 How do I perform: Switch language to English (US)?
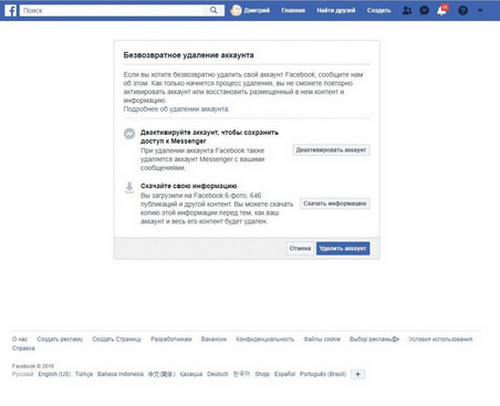tap(54, 374)
